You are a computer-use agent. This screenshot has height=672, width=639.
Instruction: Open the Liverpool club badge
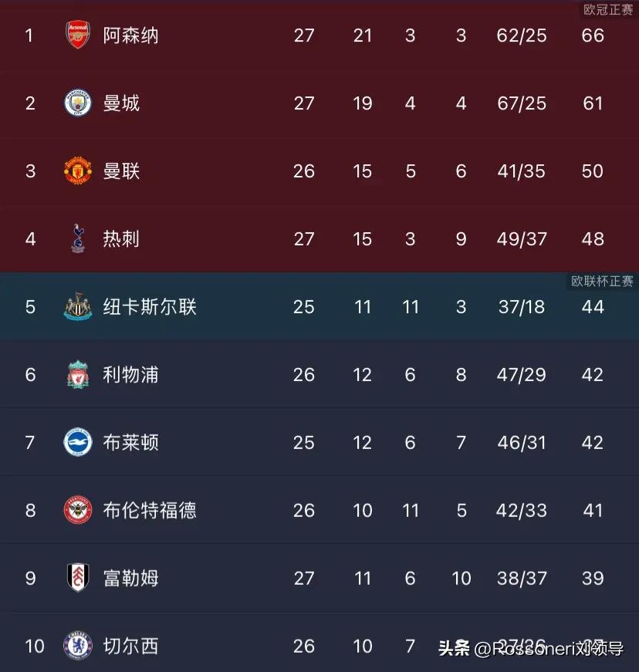click(78, 374)
